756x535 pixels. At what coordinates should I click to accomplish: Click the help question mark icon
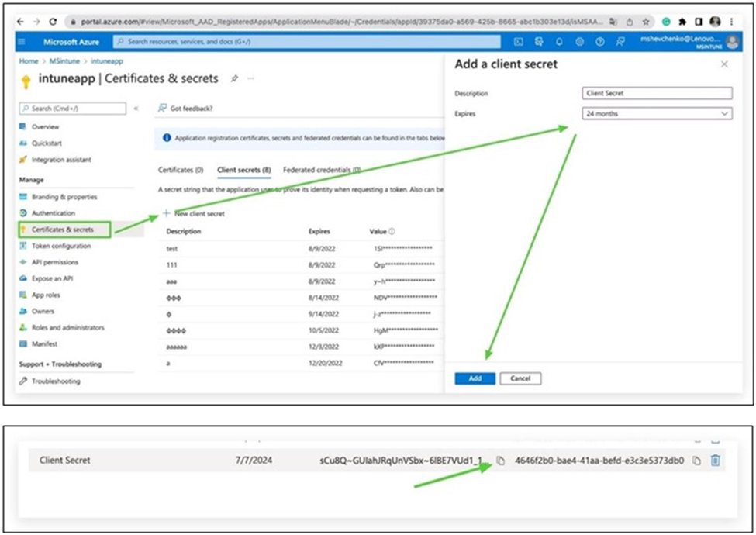(x=599, y=41)
